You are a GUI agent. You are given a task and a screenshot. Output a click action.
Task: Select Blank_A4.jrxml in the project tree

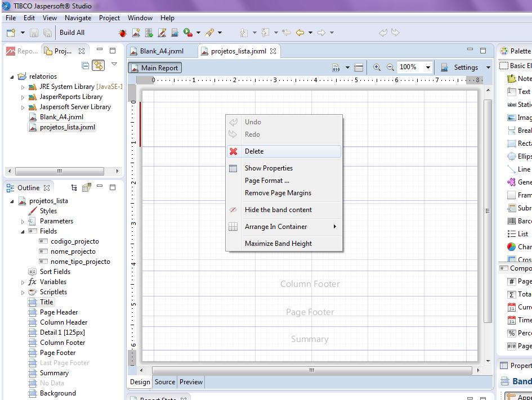[61, 117]
